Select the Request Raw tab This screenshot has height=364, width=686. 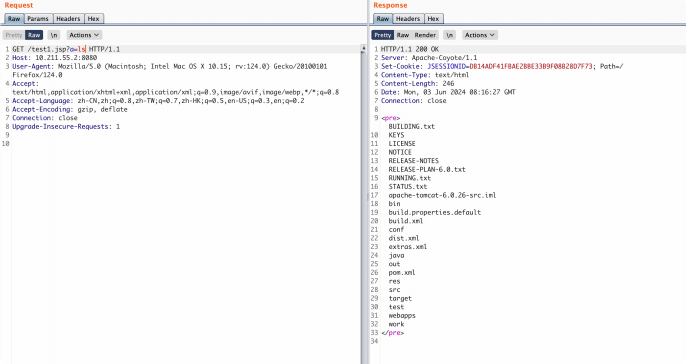[14, 19]
